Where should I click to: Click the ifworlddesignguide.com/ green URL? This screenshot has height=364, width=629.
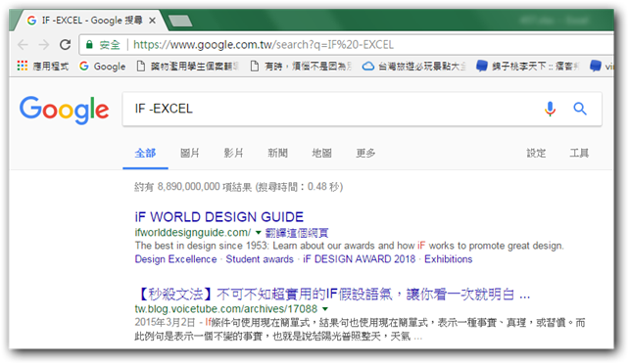tap(193, 233)
